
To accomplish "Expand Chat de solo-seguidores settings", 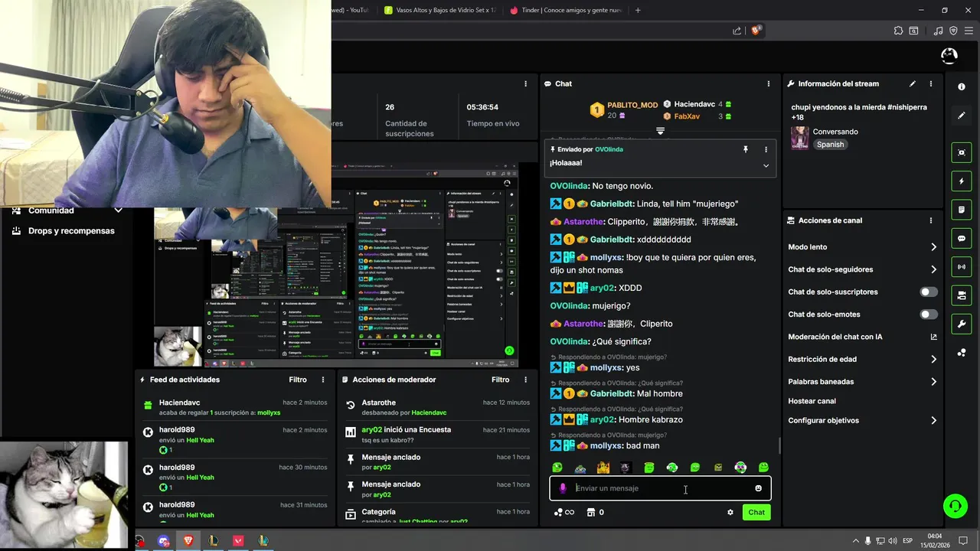I will (x=933, y=269).
